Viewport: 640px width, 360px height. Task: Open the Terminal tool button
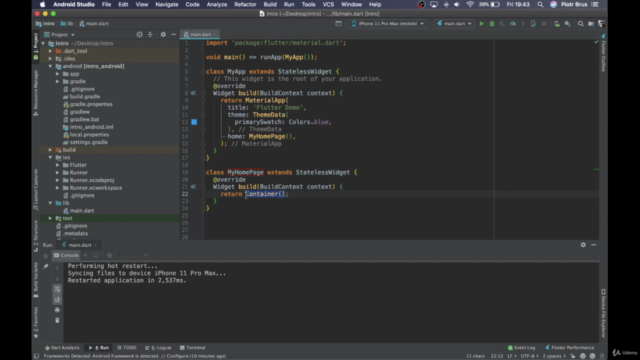coord(193,348)
